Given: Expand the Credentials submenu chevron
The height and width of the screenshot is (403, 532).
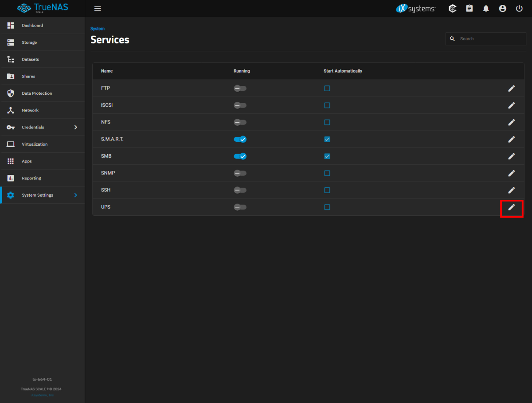Looking at the screenshot, I should [76, 128].
